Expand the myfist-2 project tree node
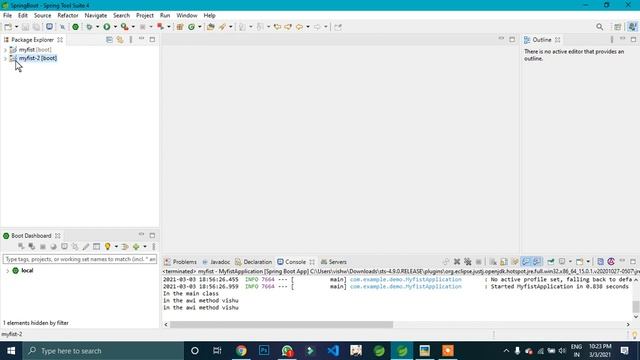The width and height of the screenshot is (640, 360). coord(5,58)
